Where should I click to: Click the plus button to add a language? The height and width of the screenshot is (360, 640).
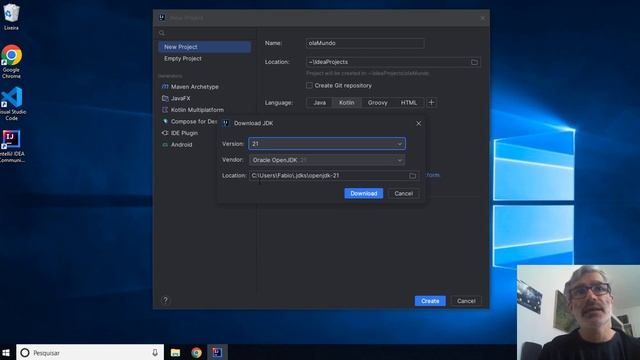431,102
